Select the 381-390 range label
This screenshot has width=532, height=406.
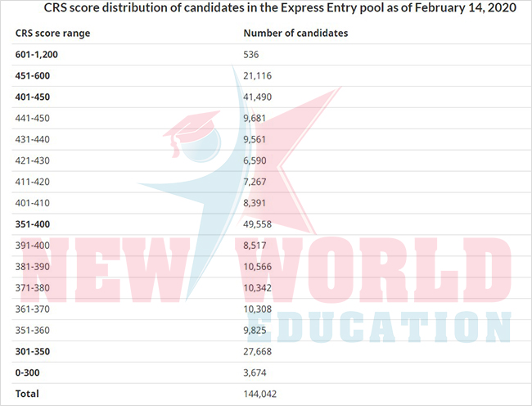pos(32,267)
